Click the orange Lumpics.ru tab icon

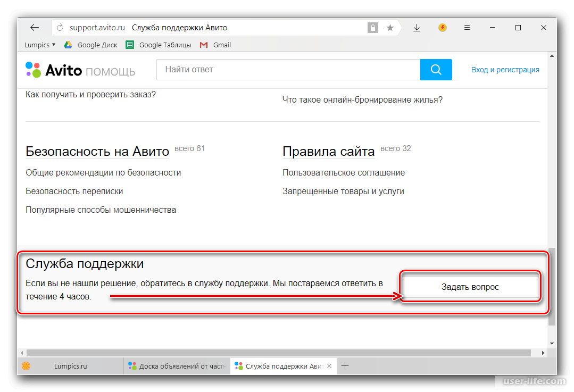coord(27,365)
